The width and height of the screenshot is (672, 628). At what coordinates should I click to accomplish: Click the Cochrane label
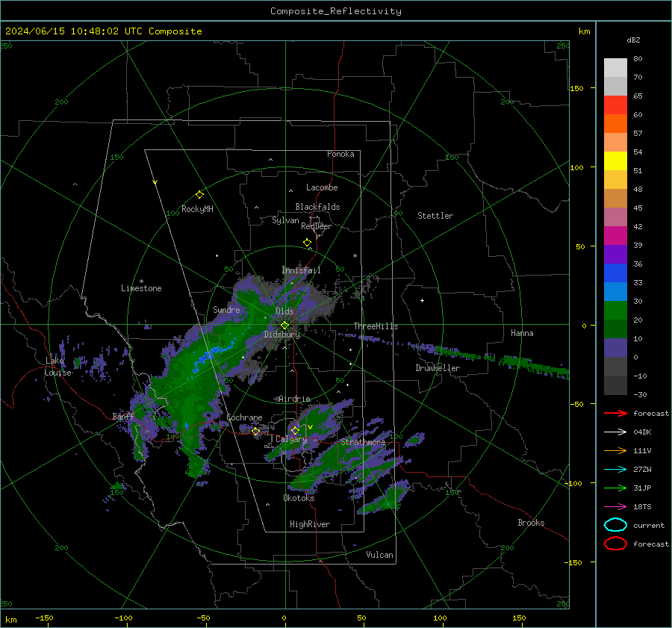click(244, 417)
